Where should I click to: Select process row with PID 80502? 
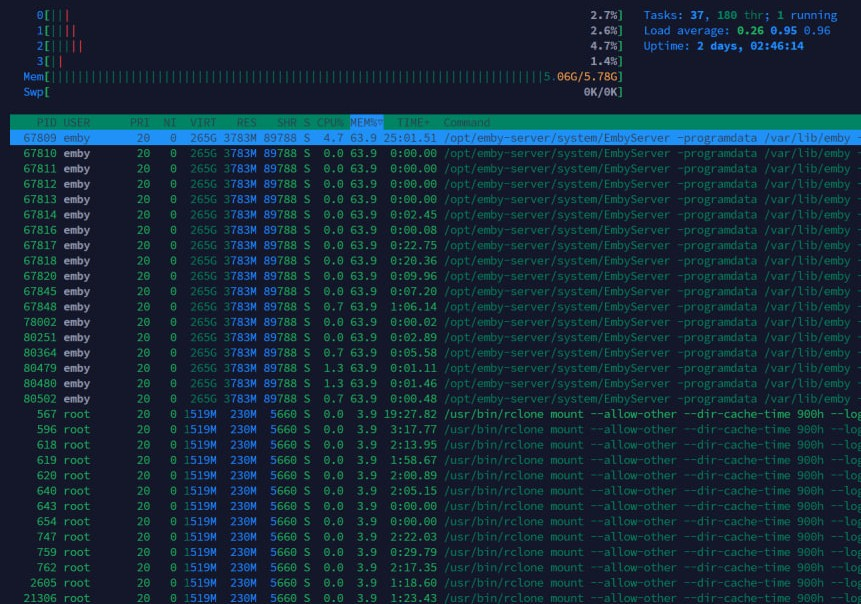click(435, 399)
